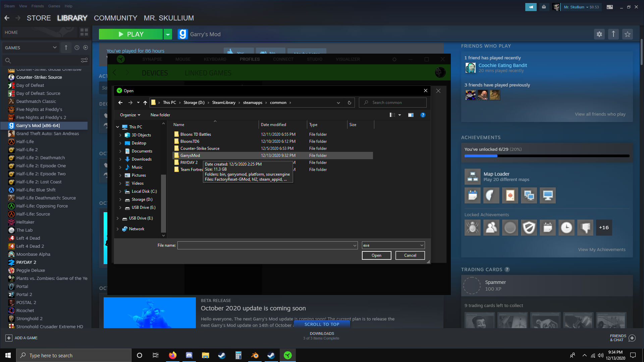Image resolution: width=644 pixels, height=362 pixels.
Task: Click the File name input field
Action: (x=265, y=245)
